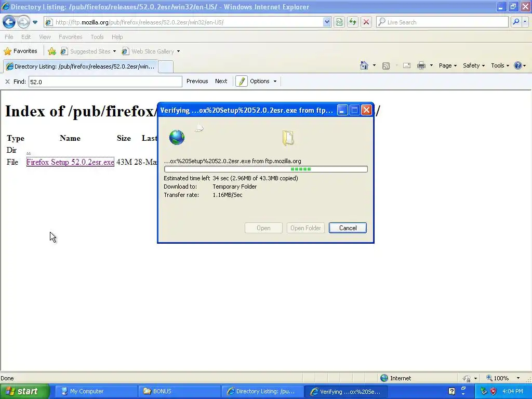The image size is (532, 399).
Task: Close the download dialog
Action: (366, 110)
